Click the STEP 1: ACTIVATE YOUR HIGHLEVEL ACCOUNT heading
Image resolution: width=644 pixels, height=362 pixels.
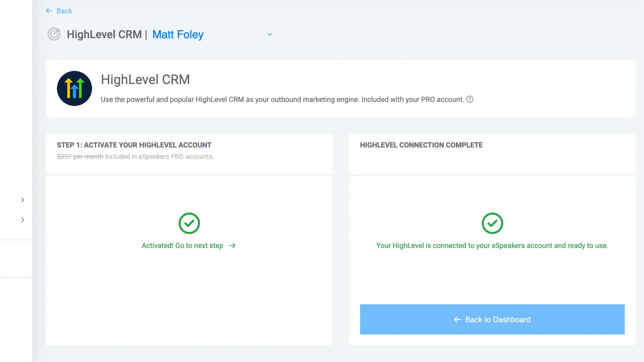134,145
